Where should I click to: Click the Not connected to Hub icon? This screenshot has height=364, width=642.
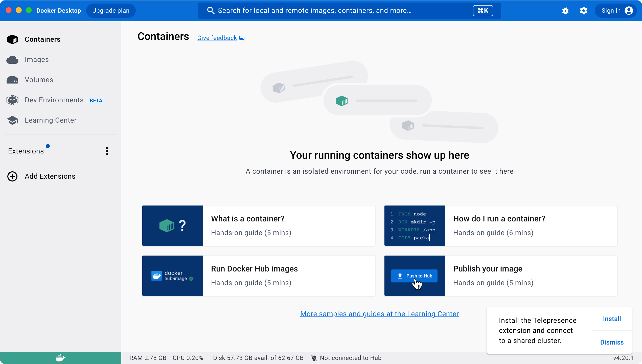point(314,358)
